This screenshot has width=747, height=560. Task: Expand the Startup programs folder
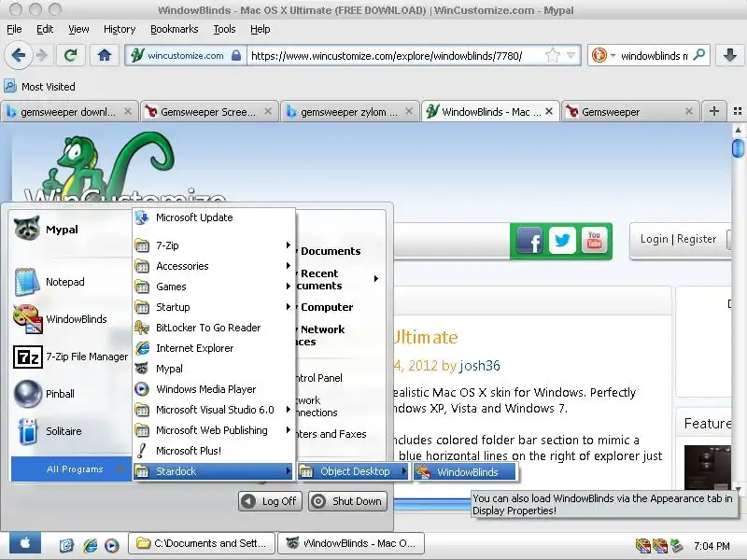click(214, 307)
